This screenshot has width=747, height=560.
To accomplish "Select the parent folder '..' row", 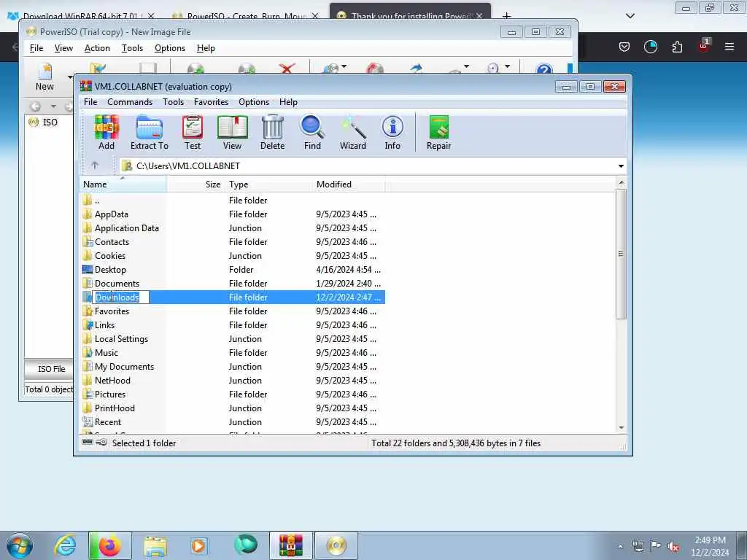I will (x=233, y=201).
